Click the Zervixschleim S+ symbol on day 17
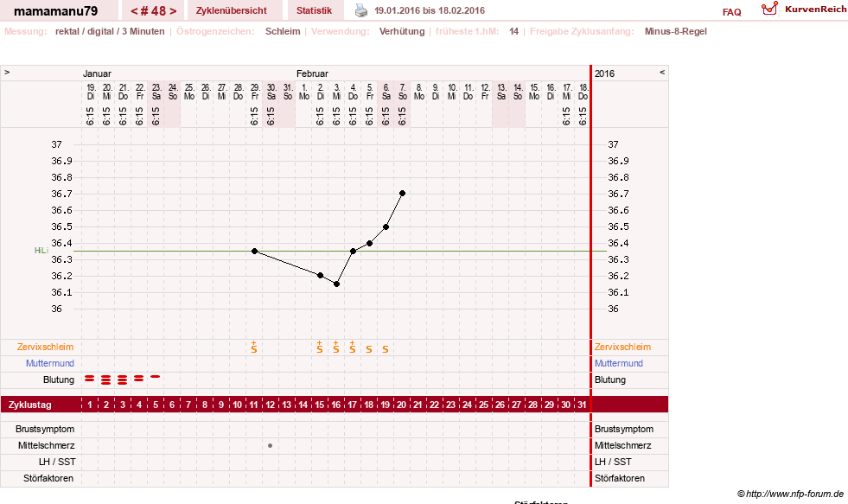 [x=353, y=348]
